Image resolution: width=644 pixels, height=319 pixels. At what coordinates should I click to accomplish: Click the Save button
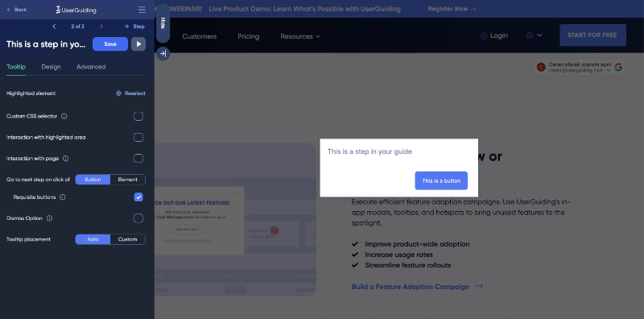[110, 44]
